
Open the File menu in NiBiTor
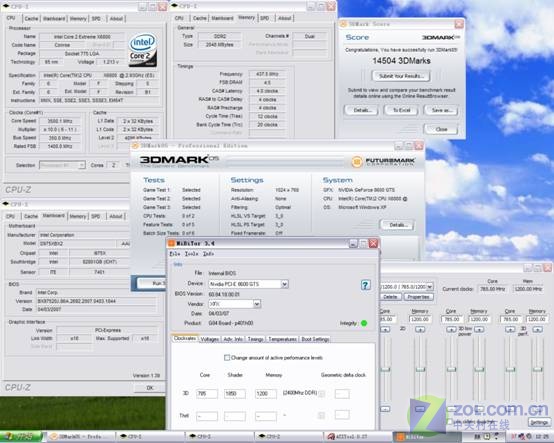click(x=175, y=254)
